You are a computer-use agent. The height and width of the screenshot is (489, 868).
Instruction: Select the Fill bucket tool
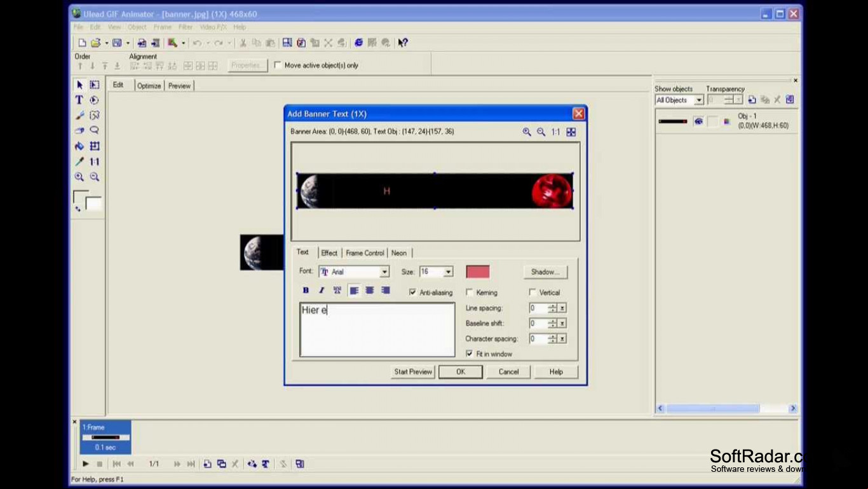pyautogui.click(x=79, y=146)
